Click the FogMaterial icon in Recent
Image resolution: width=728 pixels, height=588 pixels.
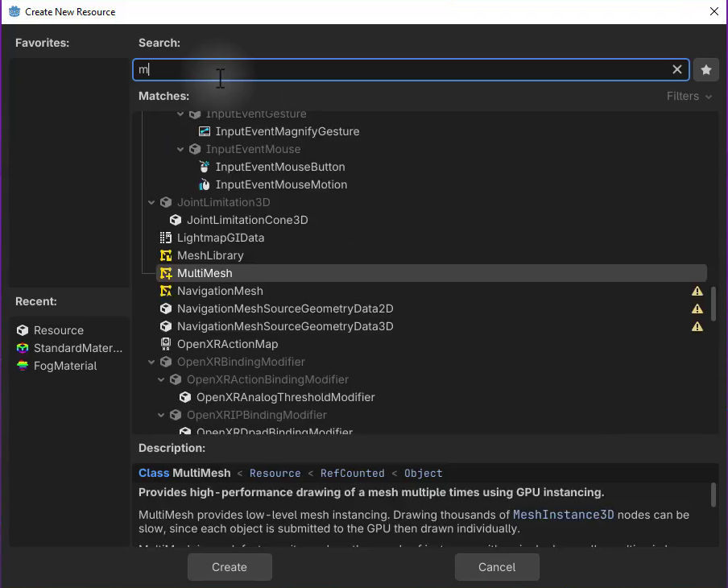pyautogui.click(x=23, y=366)
